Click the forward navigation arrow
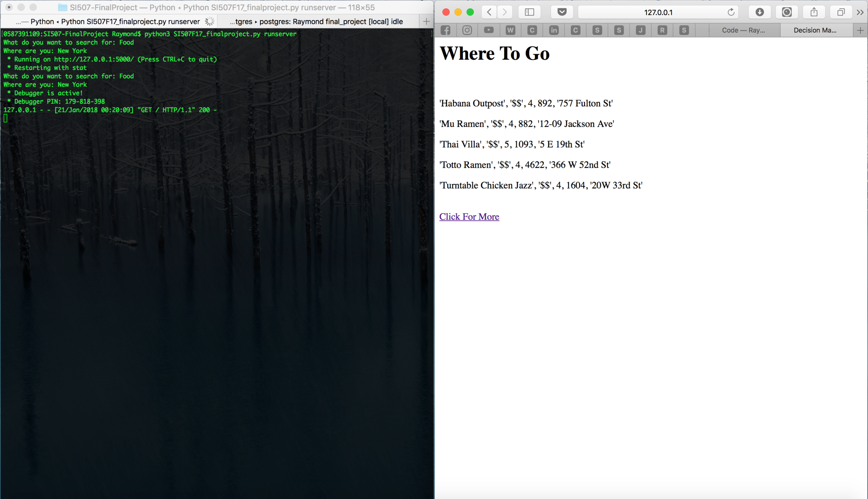868x499 pixels. (504, 13)
